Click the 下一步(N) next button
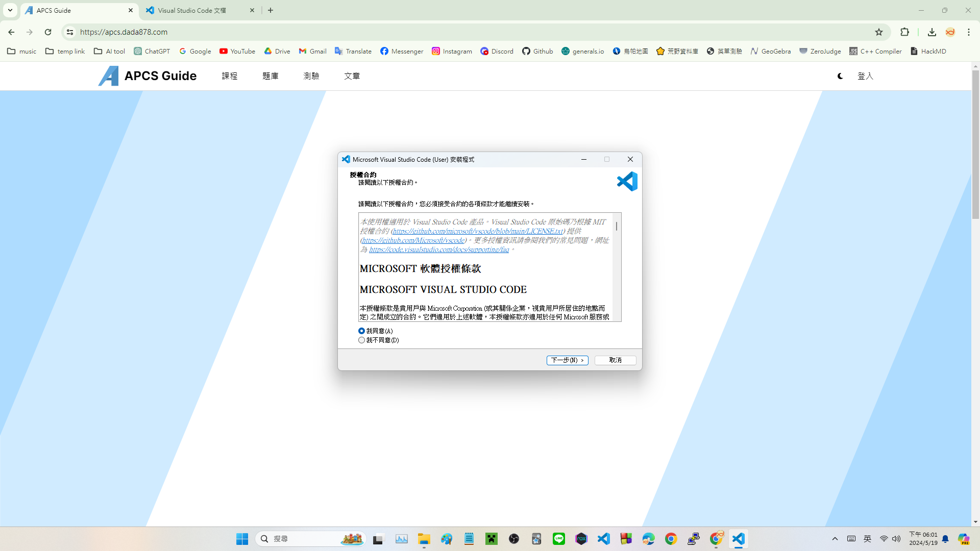The image size is (980, 551). [x=567, y=360]
